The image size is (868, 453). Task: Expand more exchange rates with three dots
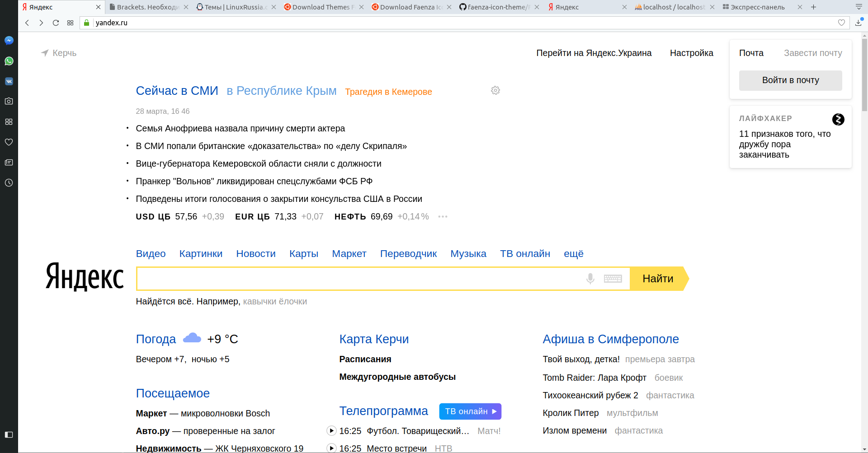click(x=443, y=216)
